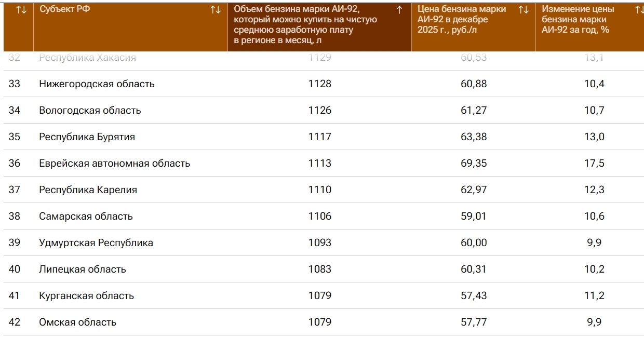Click Липецкая область volume value 1083

click(x=319, y=269)
